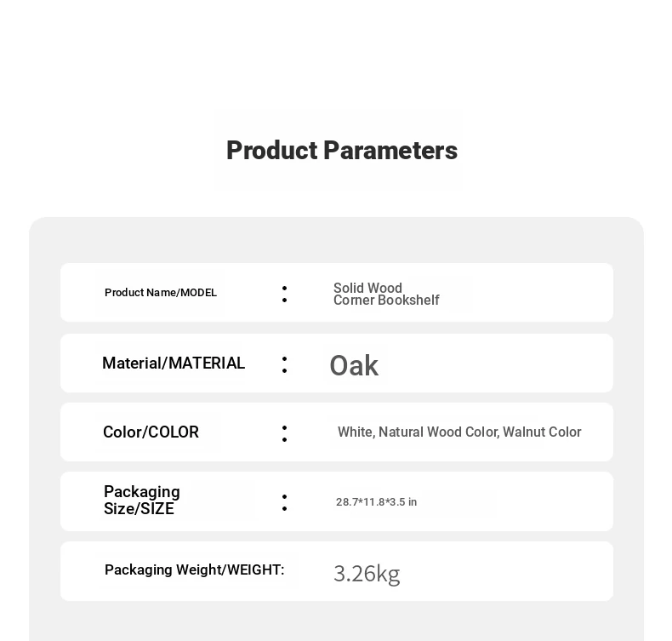Click the word MATERIAL in uppercase
Screen dimensions: 672x641
207,363
